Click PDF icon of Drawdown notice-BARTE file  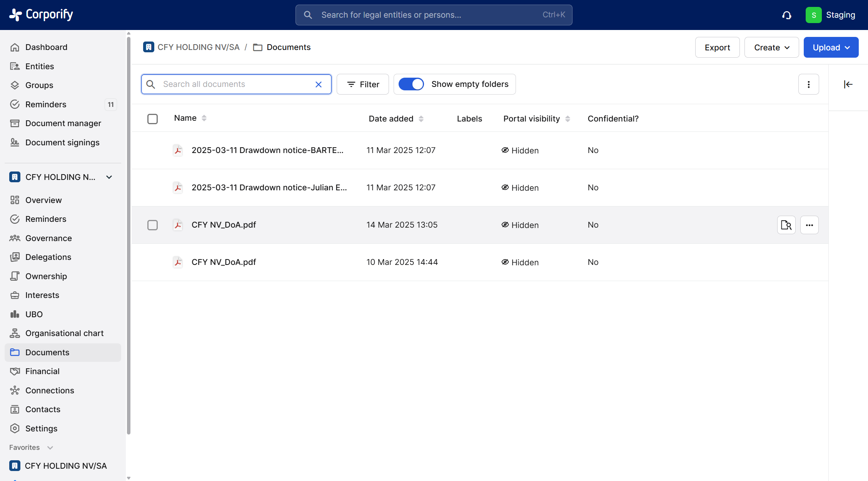click(178, 150)
